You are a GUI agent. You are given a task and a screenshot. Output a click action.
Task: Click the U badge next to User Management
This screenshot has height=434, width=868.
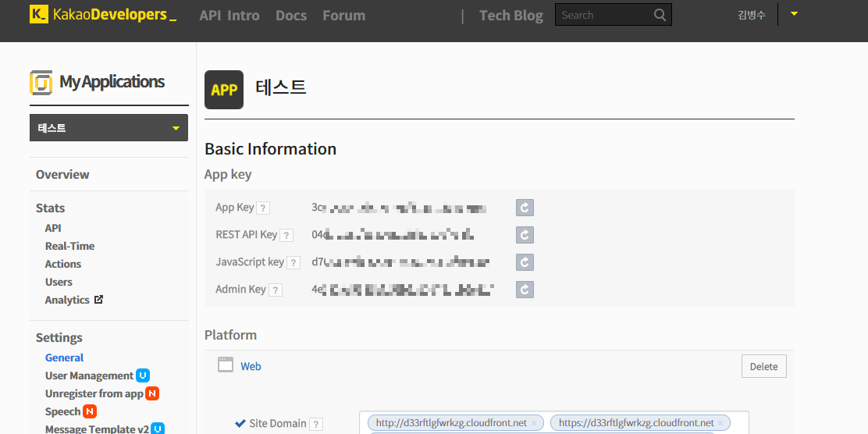143,375
